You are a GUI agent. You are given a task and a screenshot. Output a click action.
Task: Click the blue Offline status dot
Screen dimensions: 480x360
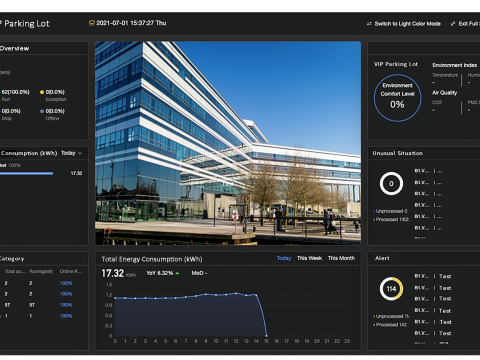pyautogui.click(x=42, y=111)
